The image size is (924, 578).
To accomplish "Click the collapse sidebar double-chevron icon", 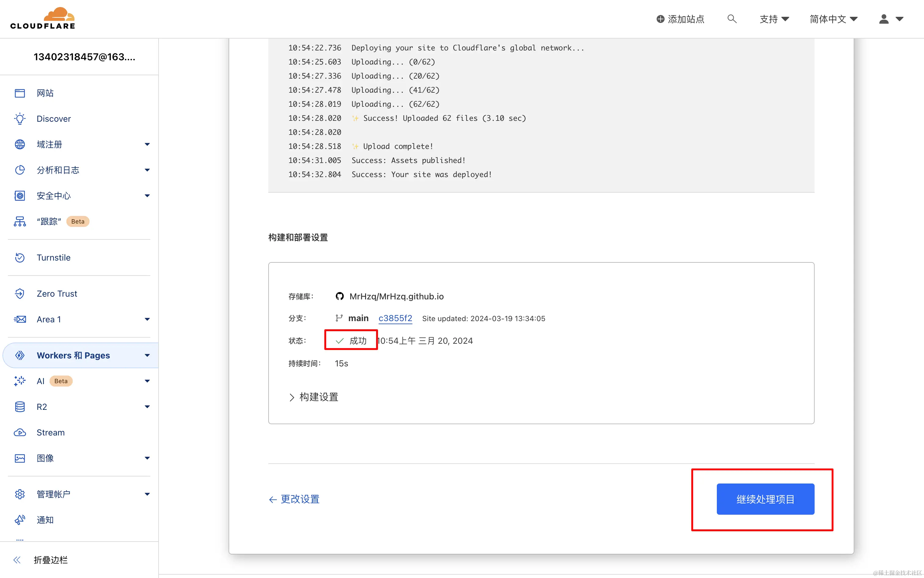I will (17, 560).
